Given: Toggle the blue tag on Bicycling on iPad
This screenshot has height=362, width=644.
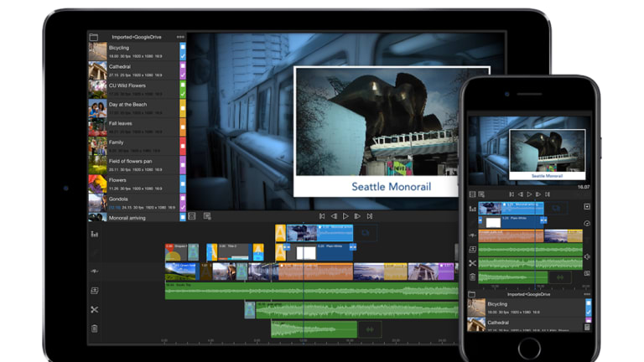Looking at the screenshot, I should (x=183, y=51).
